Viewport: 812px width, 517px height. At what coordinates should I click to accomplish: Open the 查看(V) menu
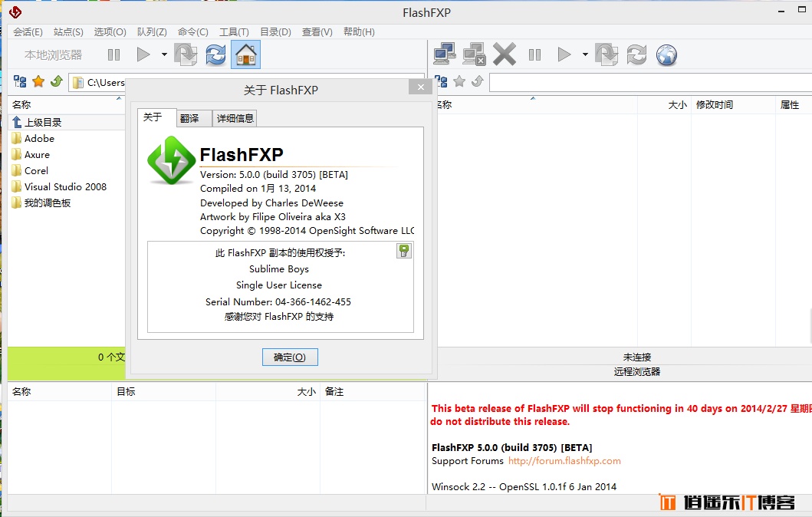click(317, 32)
